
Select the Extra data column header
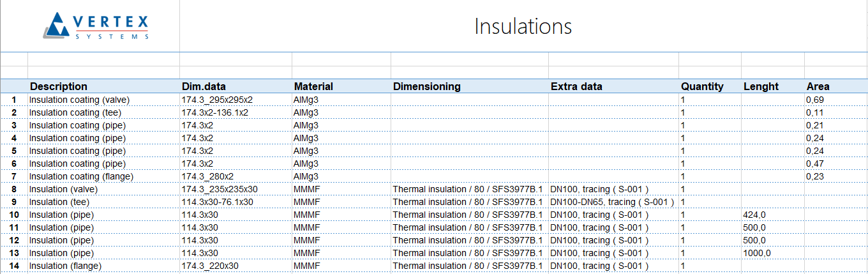pos(576,87)
